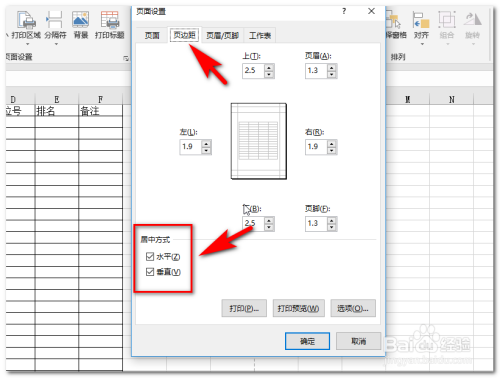Decrease header margin with down spinner arrow
500x378 pixels.
pyautogui.click(x=332, y=75)
